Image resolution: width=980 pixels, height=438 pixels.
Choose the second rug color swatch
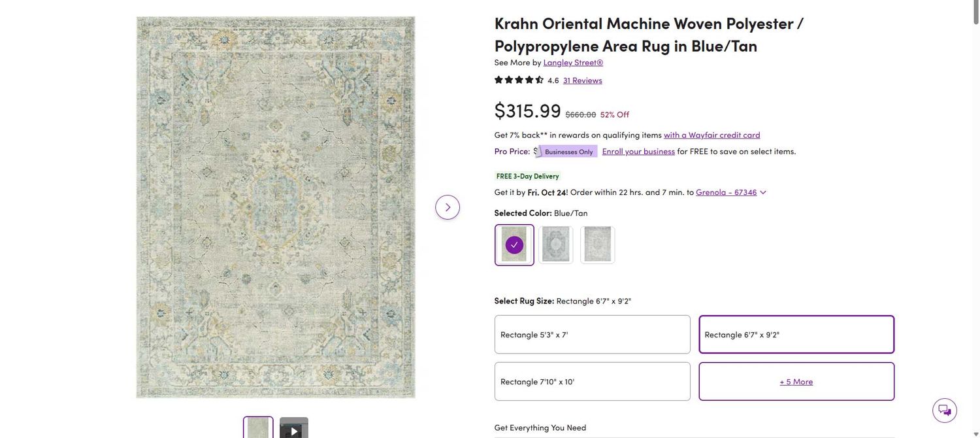(556, 245)
